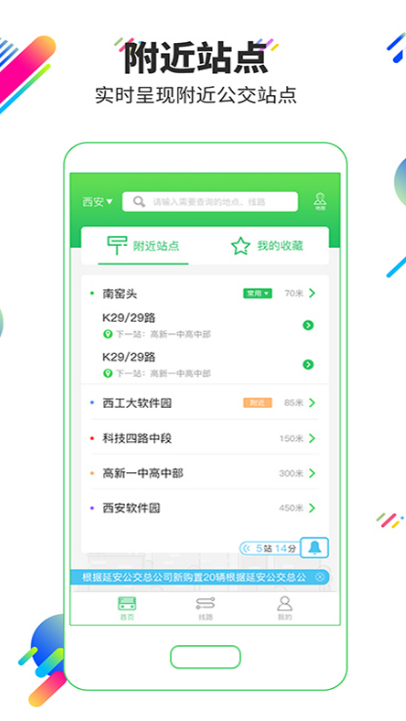Click the search magnifier icon
The height and width of the screenshot is (721, 406).
coord(139,201)
